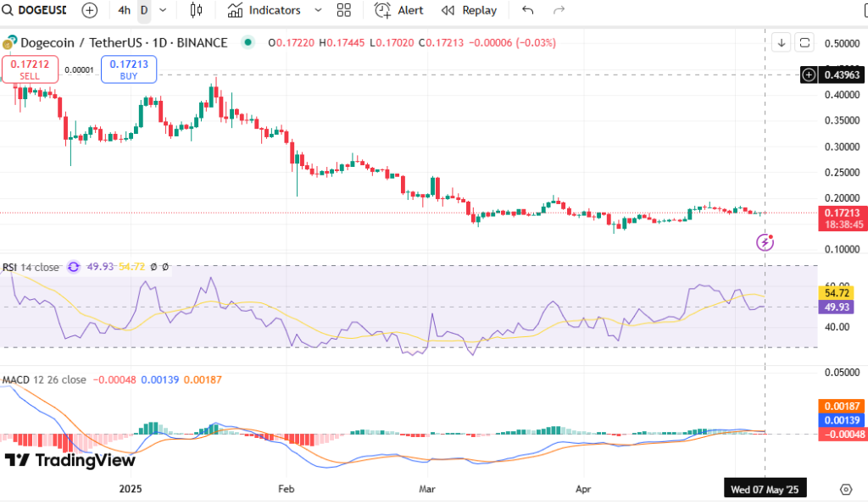Click the high value H0.17445

342,42
